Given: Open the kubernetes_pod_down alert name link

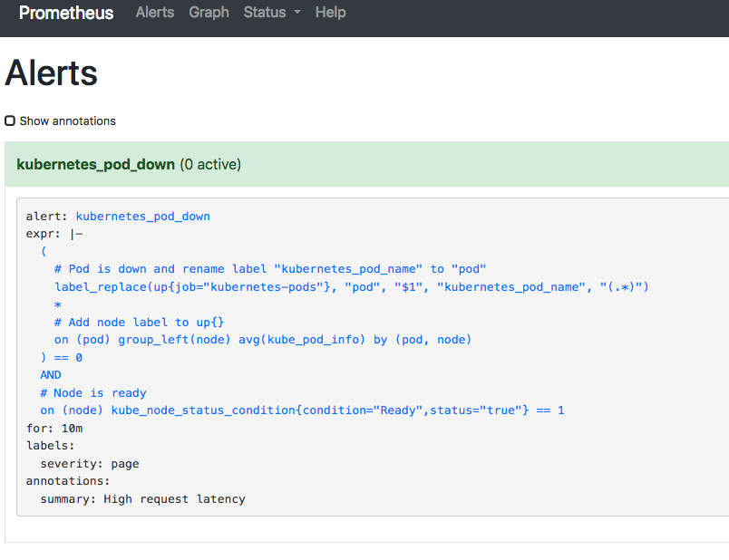Looking at the screenshot, I should click(x=142, y=216).
